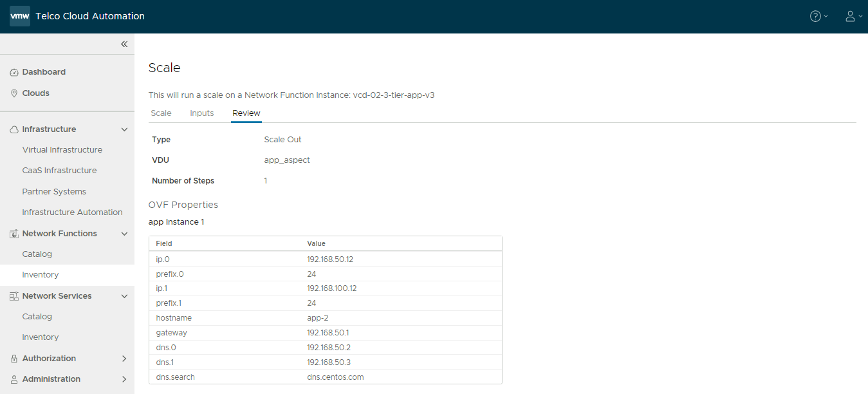Click the VMware logo icon

19,16
